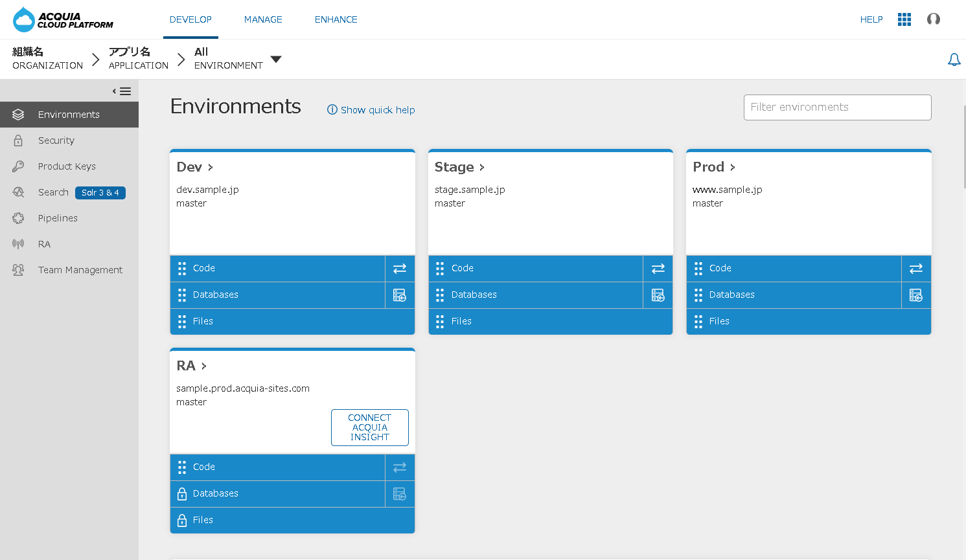Screen dimensions: 966x560
Task: Click the Team Management people icon
Action: click(18, 270)
